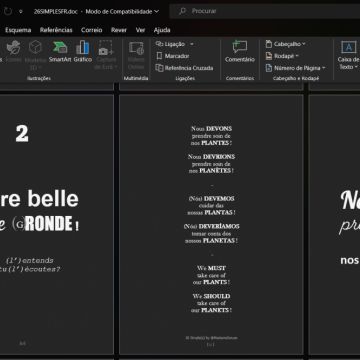The width and height of the screenshot is (360, 360).
Task: Open the Correio tab
Action: tap(92, 30)
